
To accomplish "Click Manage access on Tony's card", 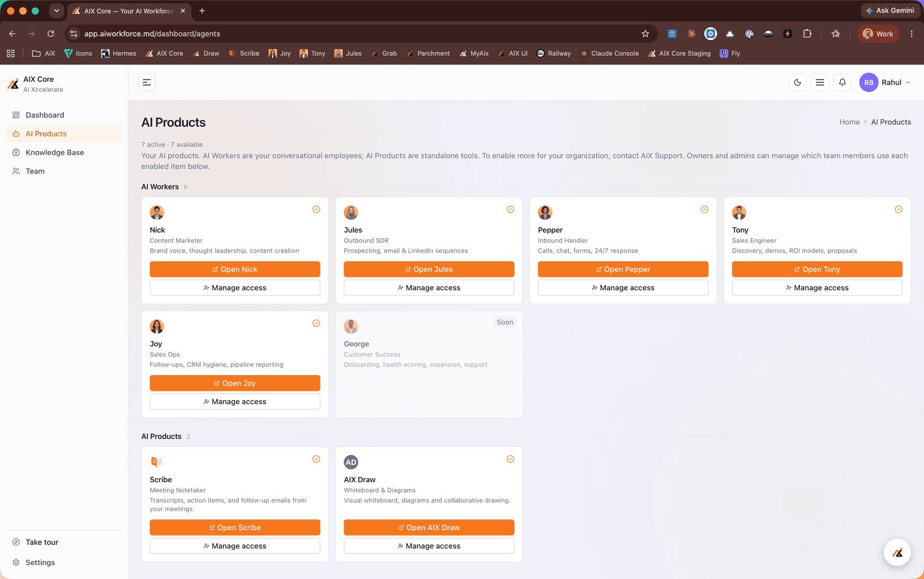I will click(817, 288).
